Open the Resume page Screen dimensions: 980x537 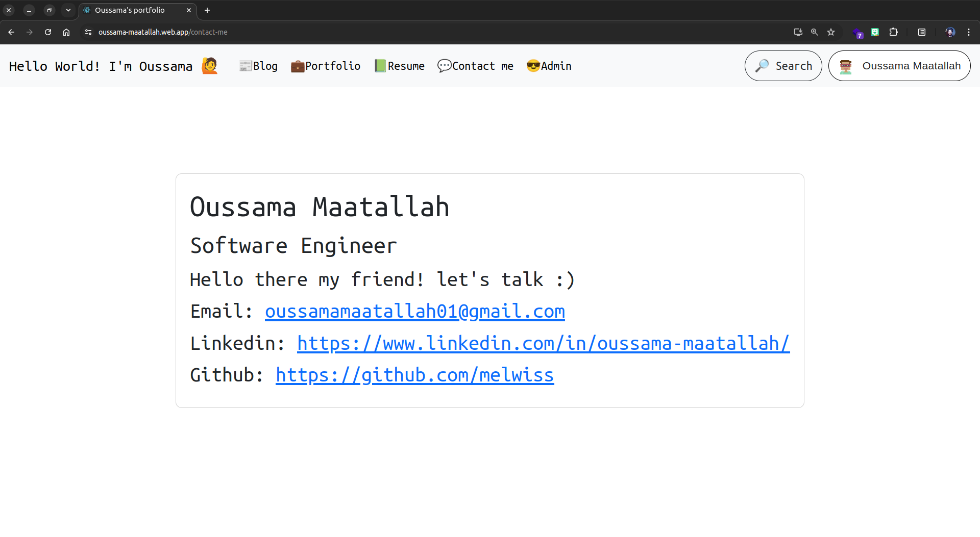[399, 66]
